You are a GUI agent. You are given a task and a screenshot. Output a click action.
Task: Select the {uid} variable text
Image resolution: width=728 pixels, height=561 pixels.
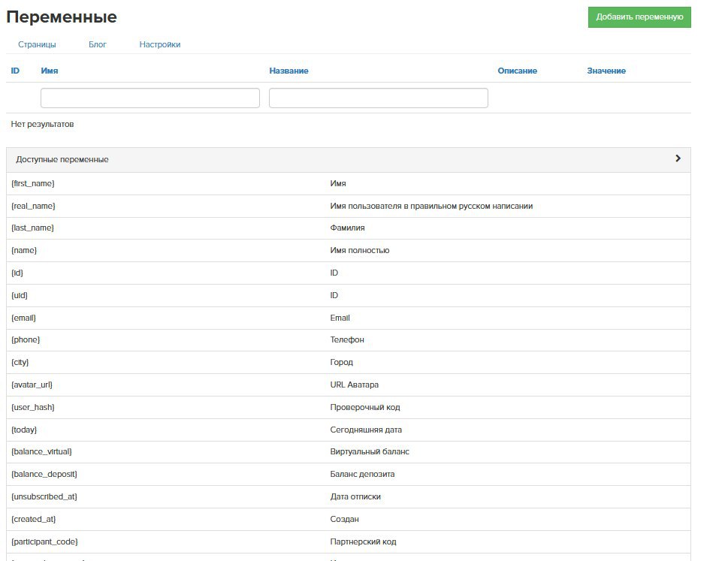pos(20,295)
